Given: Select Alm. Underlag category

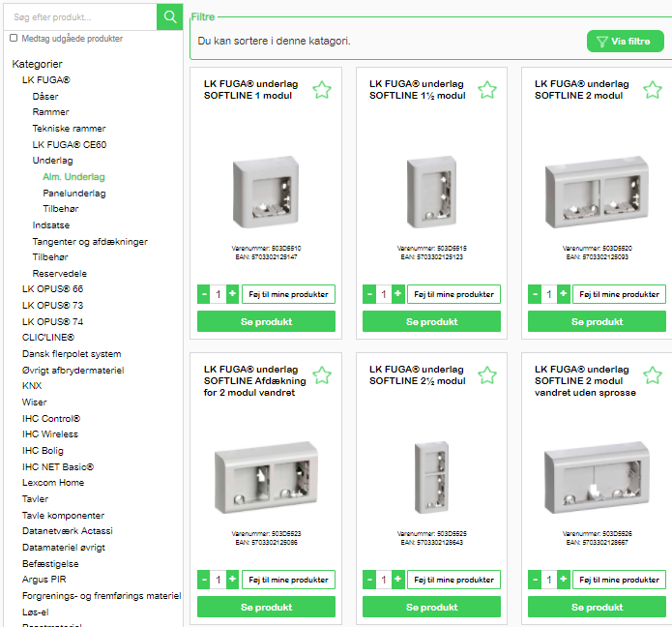Looking at the screenshot, I should click(x=73, y=177).
